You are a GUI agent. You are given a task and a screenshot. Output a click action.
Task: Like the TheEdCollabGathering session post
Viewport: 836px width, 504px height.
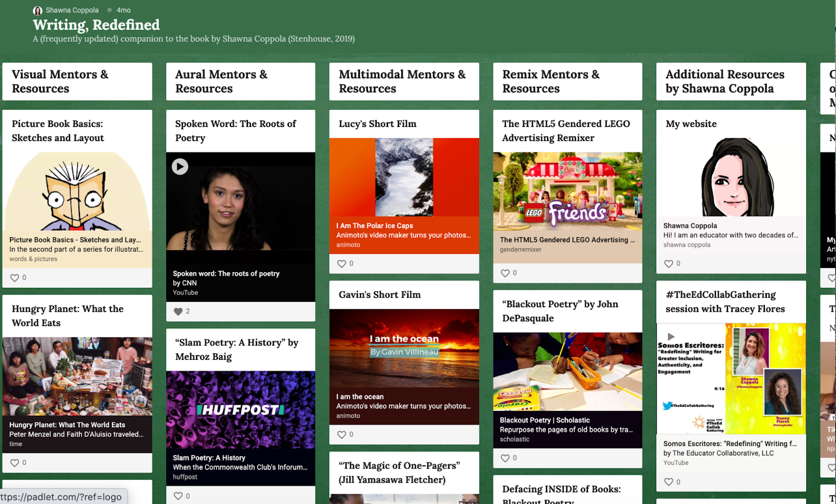coord(669,482)
